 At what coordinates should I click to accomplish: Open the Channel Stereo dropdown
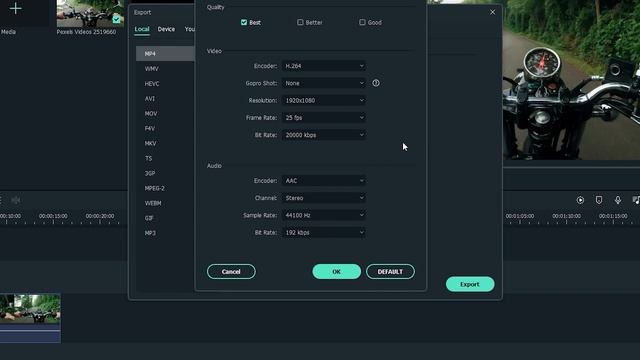click(324, 198)
